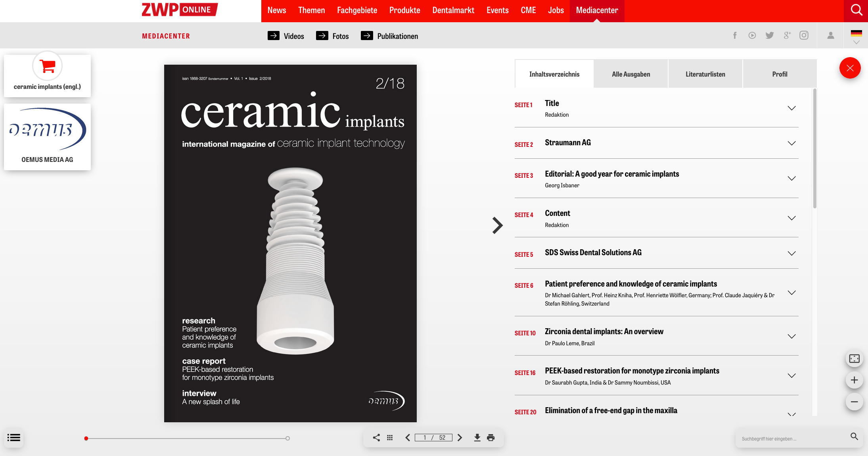868x456 pixels.
Task: Open the Fotos link
Action: pos(341,36)
